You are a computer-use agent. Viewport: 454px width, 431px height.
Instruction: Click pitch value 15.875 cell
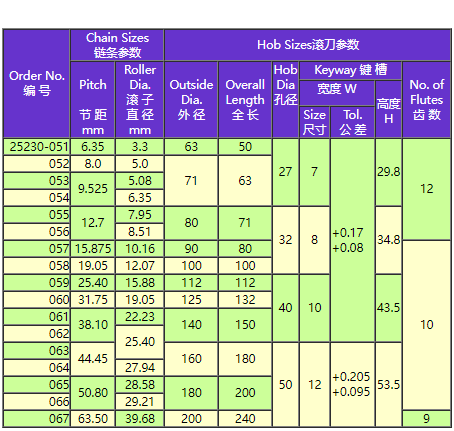click(93, 249)
